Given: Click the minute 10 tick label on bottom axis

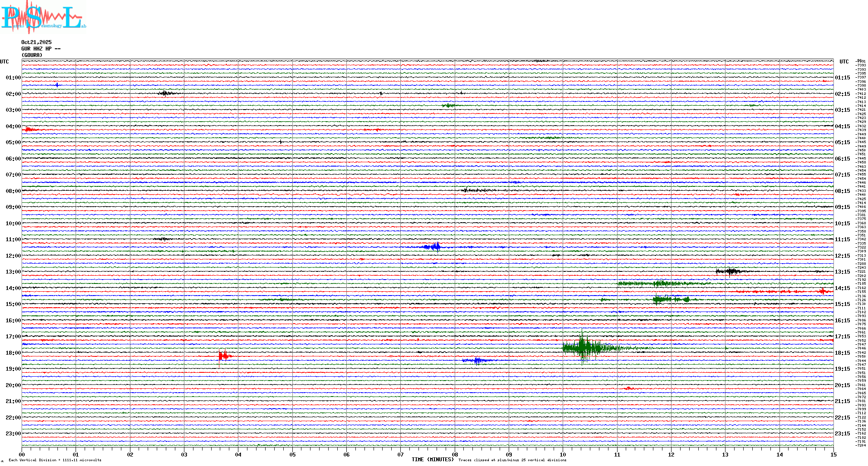Looking at the screenshot, I should (x=563, y=454).
